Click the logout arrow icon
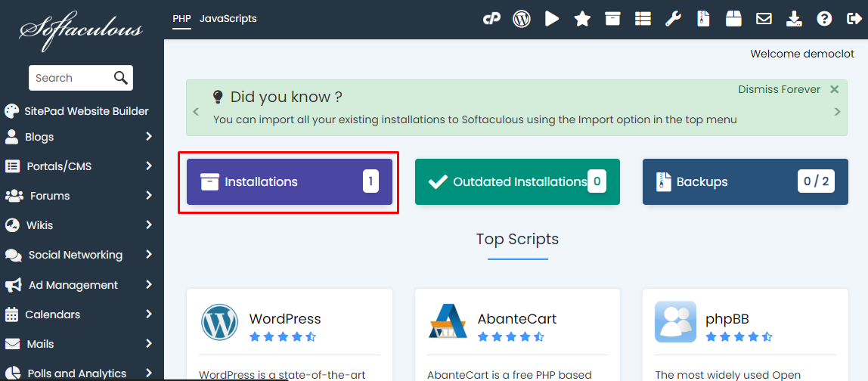This screenshot has width=868, height=381. tap(854, 20)
